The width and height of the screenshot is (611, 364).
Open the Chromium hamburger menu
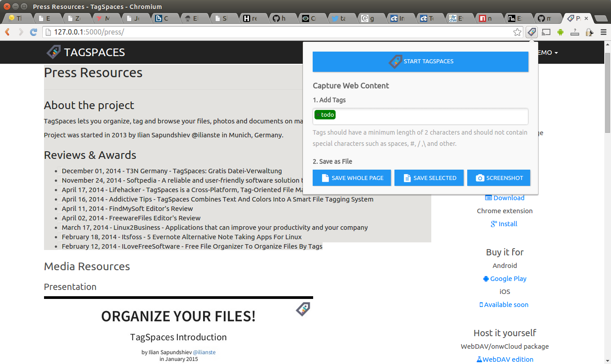(603, 32)
